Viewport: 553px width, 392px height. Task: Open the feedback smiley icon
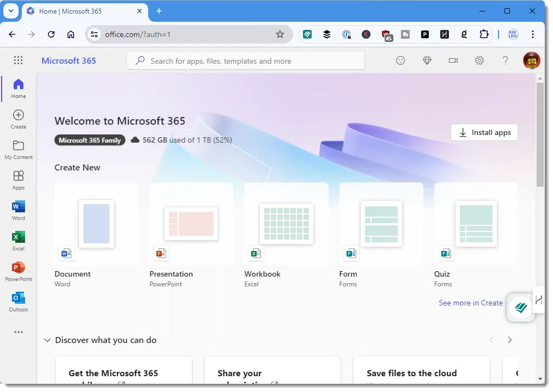(x=400, y=60)
